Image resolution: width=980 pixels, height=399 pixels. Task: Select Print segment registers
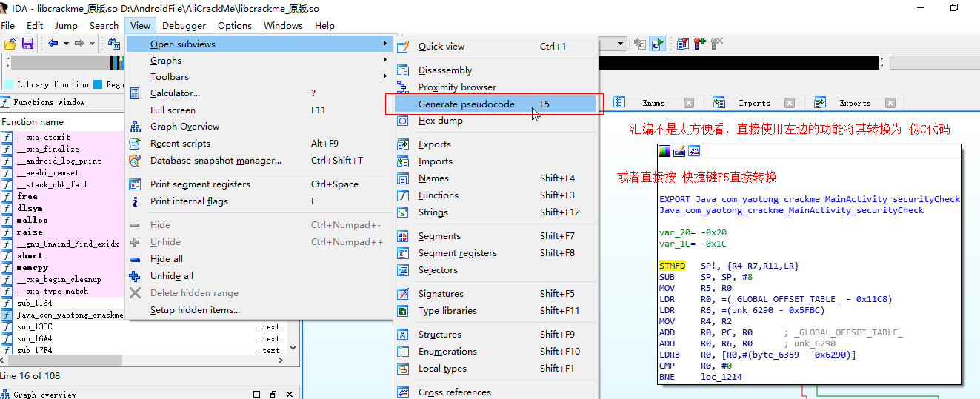click(x=259, y=184)
